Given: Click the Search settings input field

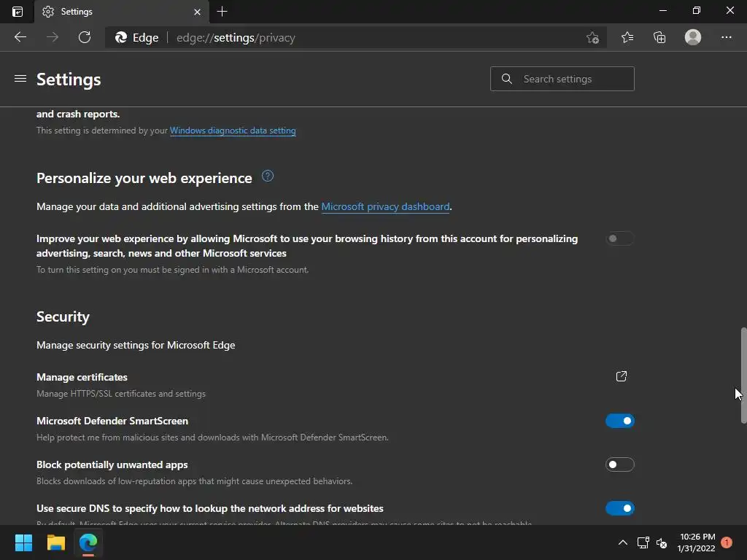Looking at the screenshot, I should click(562, 79).
